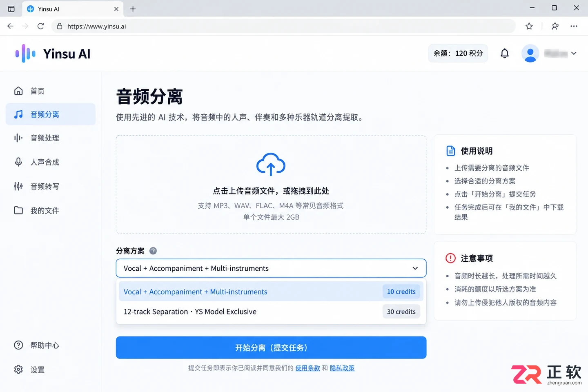Open 音频分离 in the sidebar
The image size is (588, 392).
point(51,114)
